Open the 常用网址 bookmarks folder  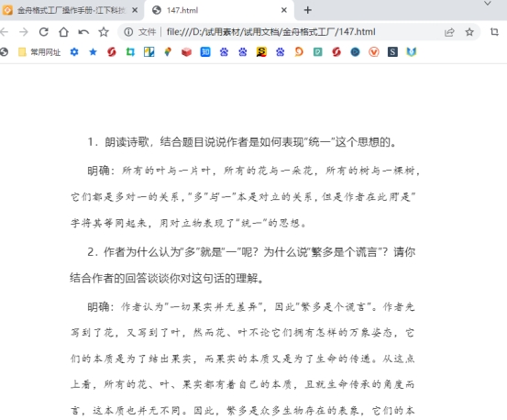(x=39, y=52)
